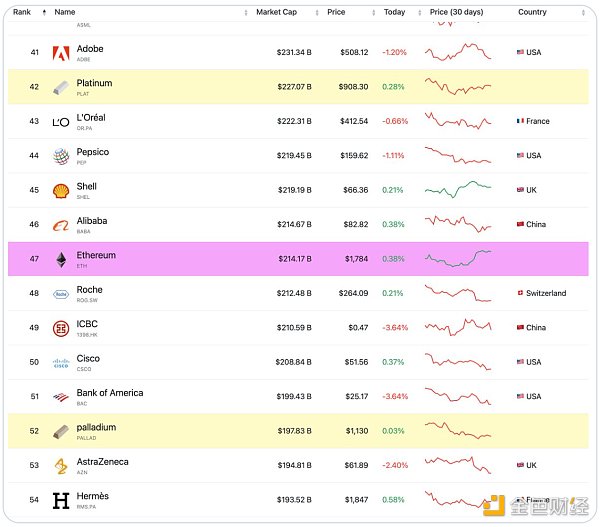Image resolution: width=600 pixels, height=527 pixels.
Task: Open the L'Oréal company link
Action: tap(91, 118)
